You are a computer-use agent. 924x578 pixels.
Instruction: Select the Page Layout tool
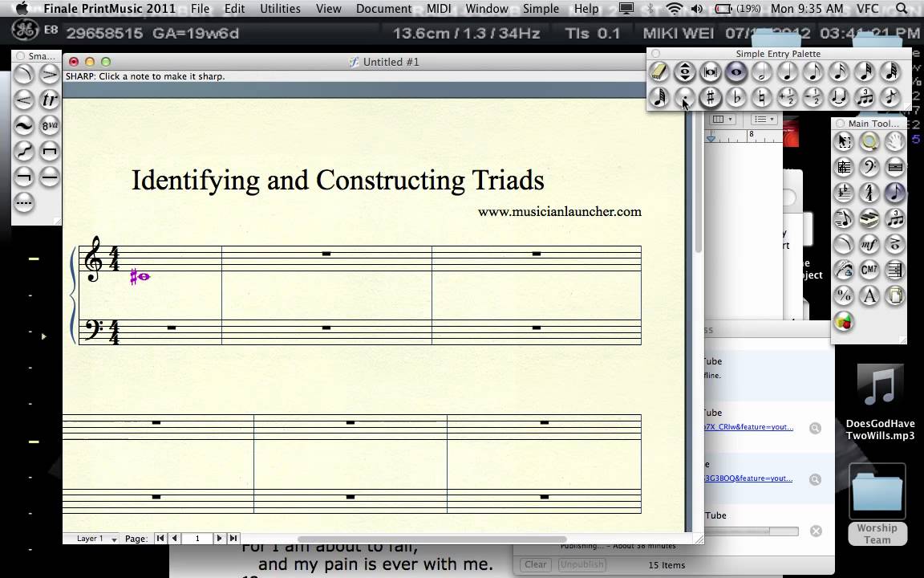point(894,295)
